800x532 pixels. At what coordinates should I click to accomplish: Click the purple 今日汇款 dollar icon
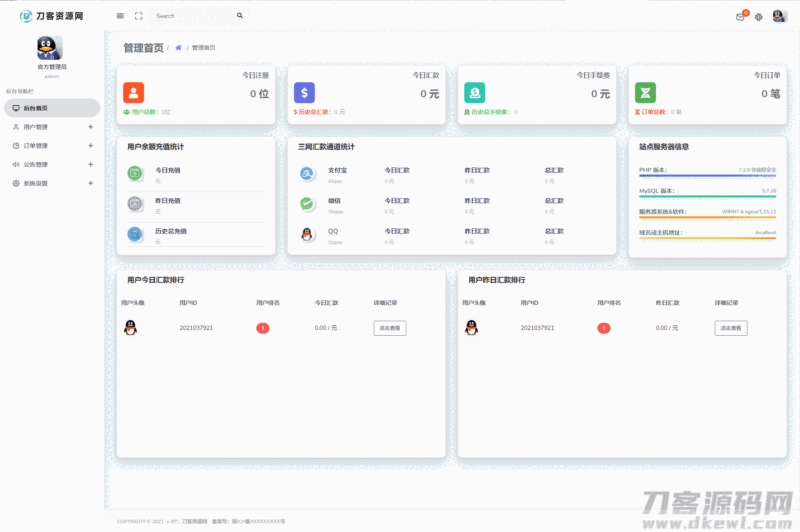coord(304,93)
